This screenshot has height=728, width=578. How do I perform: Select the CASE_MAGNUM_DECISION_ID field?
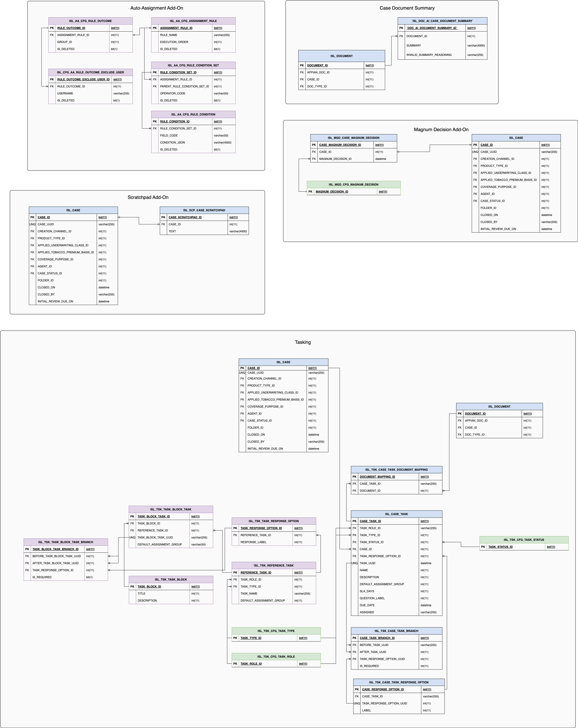[354, 145]
